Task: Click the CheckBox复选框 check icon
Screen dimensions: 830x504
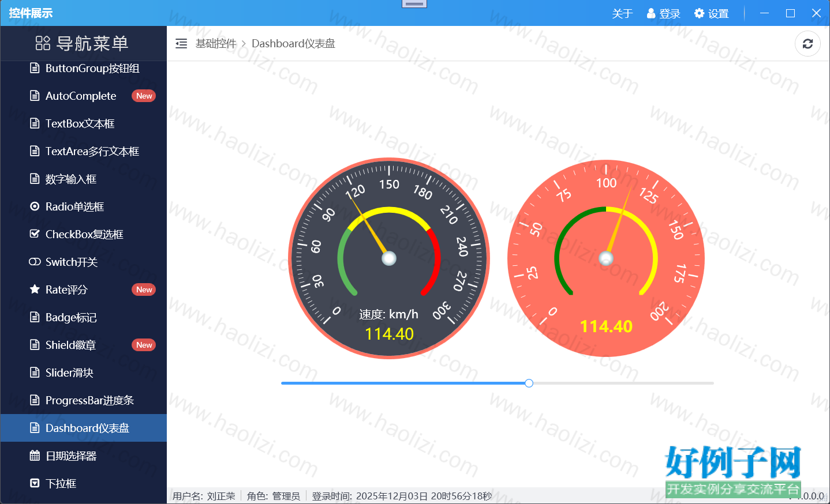Action: (35, 234)
